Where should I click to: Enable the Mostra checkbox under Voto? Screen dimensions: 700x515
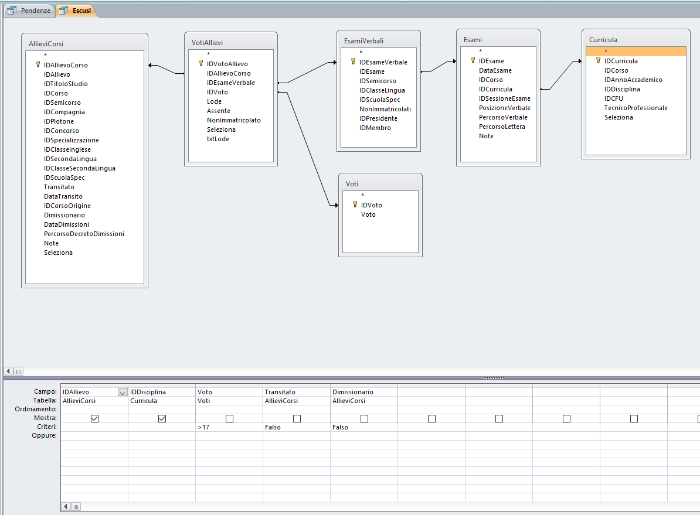[230, 418]
